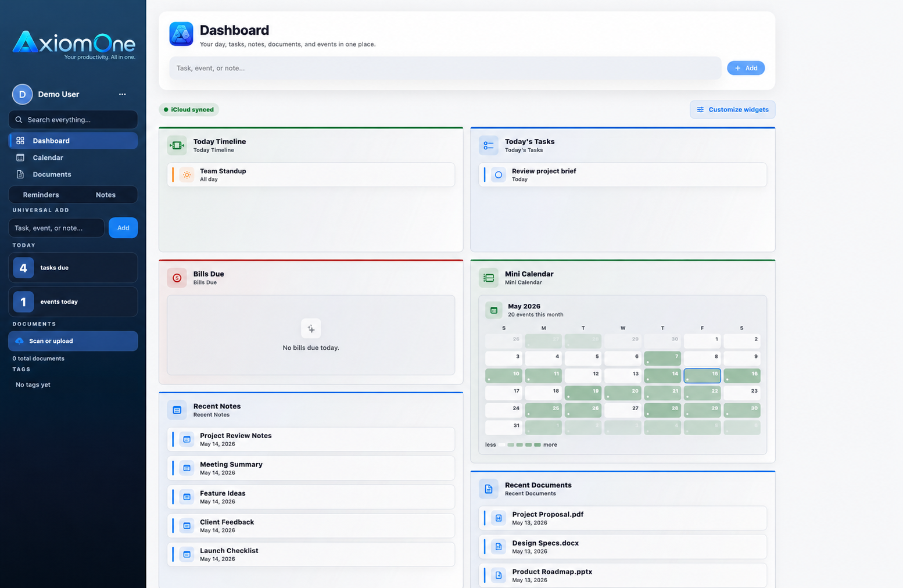Click the Project Proposal.pdf file icon

[499, 518]
